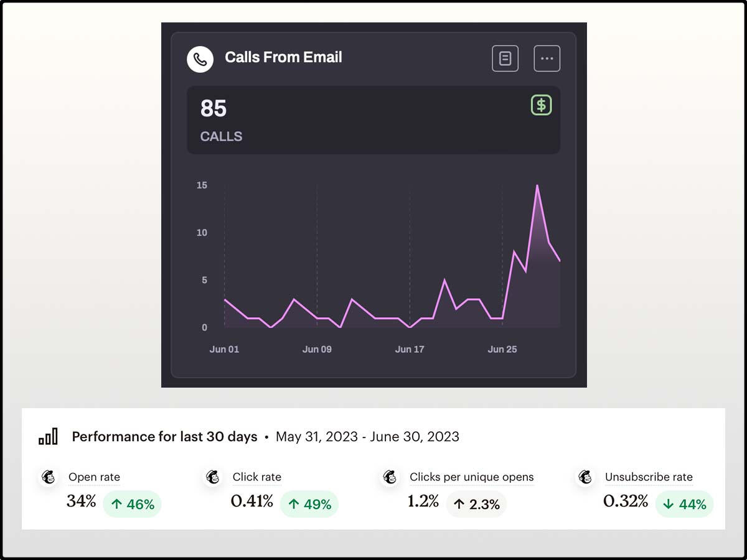The image size is (747, 560).
Task: Click the green dollar sign icon
Action: [x=541, y=105]
